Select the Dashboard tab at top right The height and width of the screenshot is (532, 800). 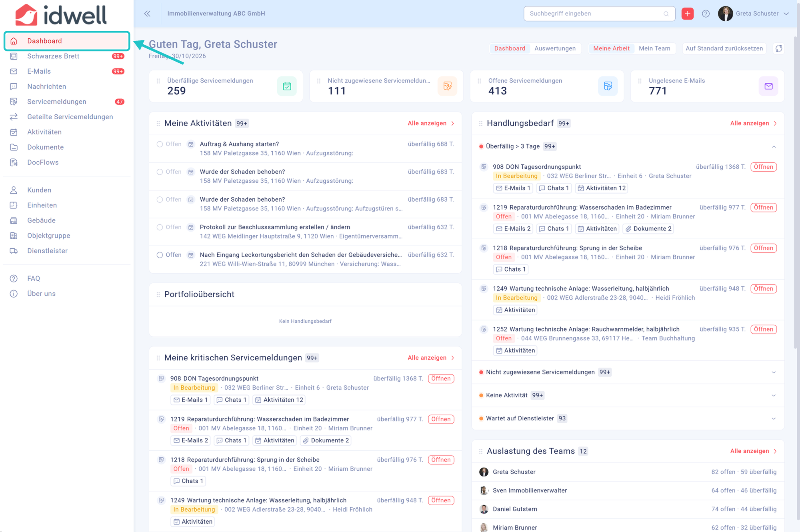pyautogui.click(x=510, y=48)
